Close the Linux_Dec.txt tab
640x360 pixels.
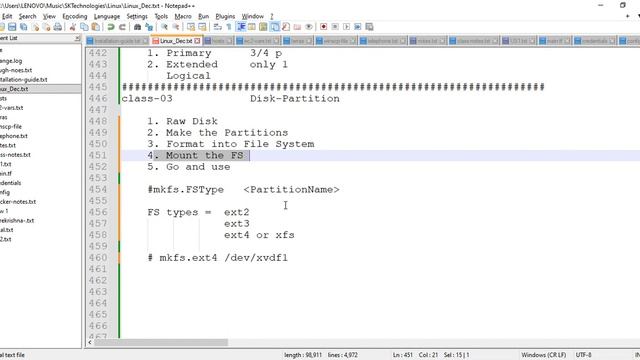(x=197, y=41)
